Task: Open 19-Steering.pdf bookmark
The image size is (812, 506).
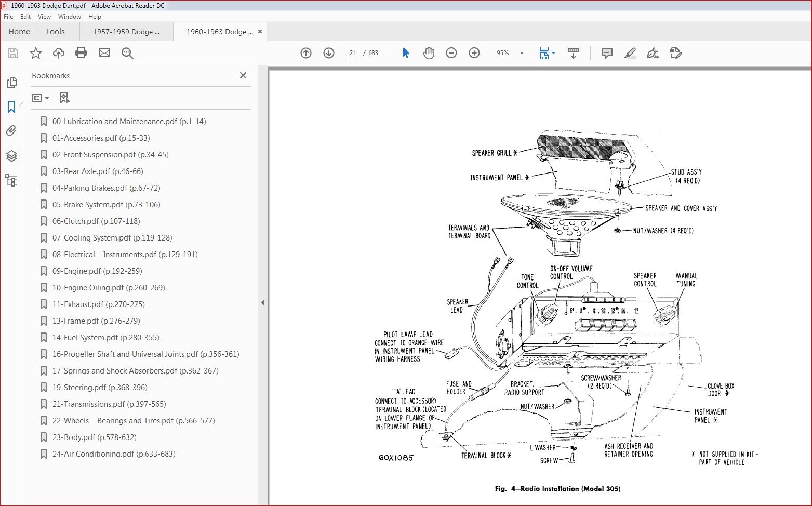Action: point(100,388)
